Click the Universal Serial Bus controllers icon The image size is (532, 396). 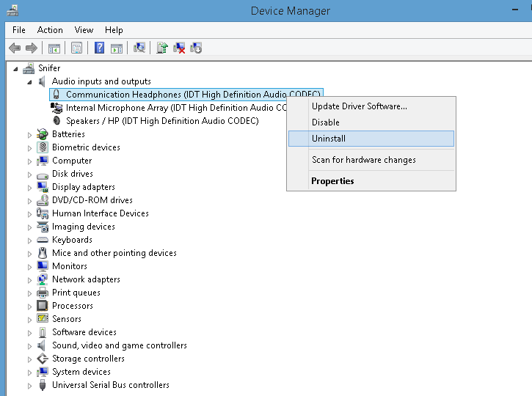click(43, 385)
